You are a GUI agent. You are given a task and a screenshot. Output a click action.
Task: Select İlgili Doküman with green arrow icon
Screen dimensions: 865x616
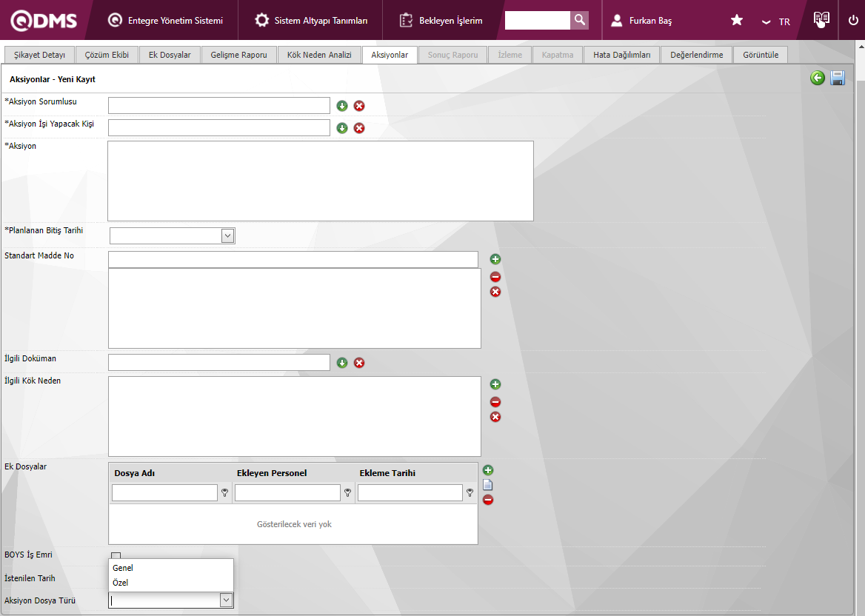342,363
